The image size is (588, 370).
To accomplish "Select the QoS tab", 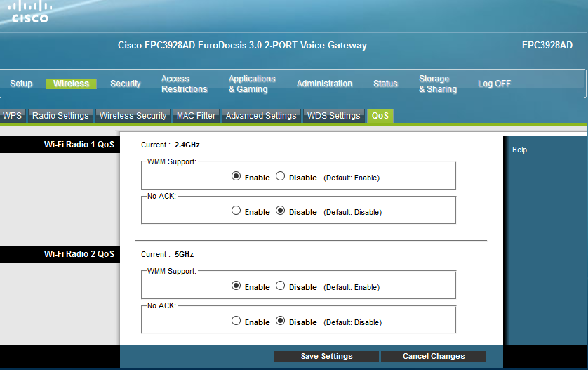I will (380, 116).
